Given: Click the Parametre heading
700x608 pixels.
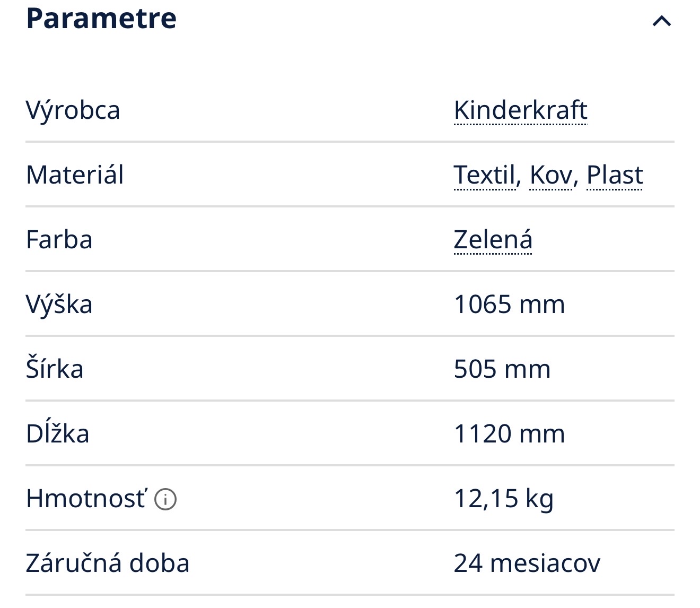Looking at the screenshot, I should (101, 18).
